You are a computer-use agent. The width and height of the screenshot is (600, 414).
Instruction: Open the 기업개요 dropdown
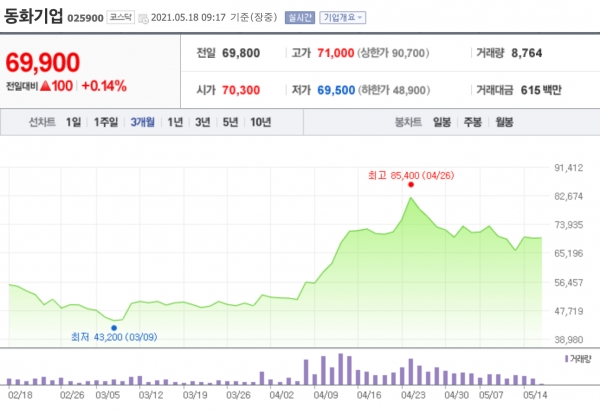pos(342,18)
